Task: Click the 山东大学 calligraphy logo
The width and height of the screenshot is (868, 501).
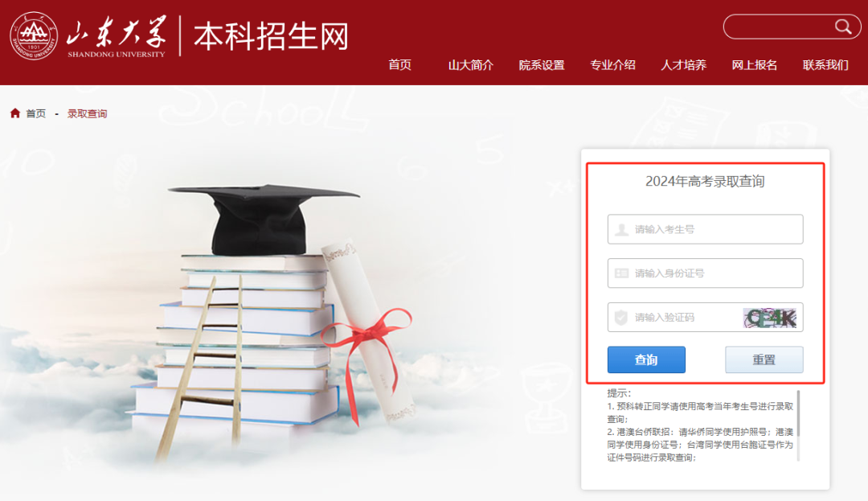Action: click(117, 36)
